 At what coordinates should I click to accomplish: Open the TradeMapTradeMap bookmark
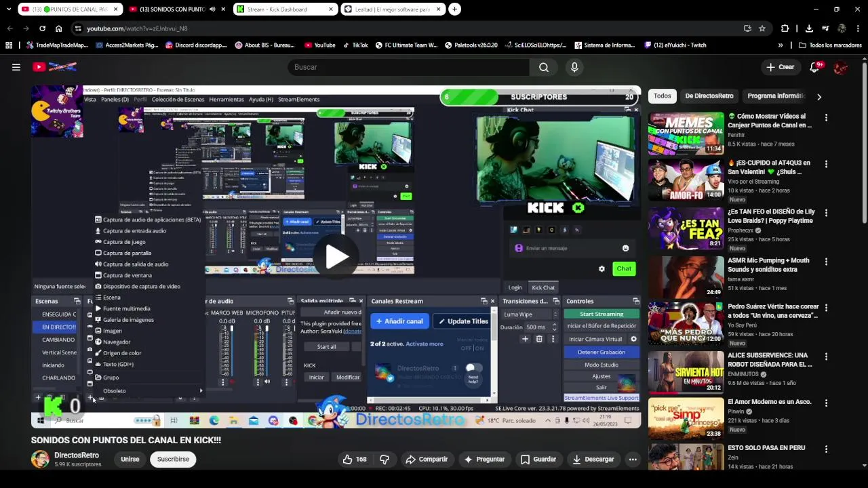[x=57, y=45]
